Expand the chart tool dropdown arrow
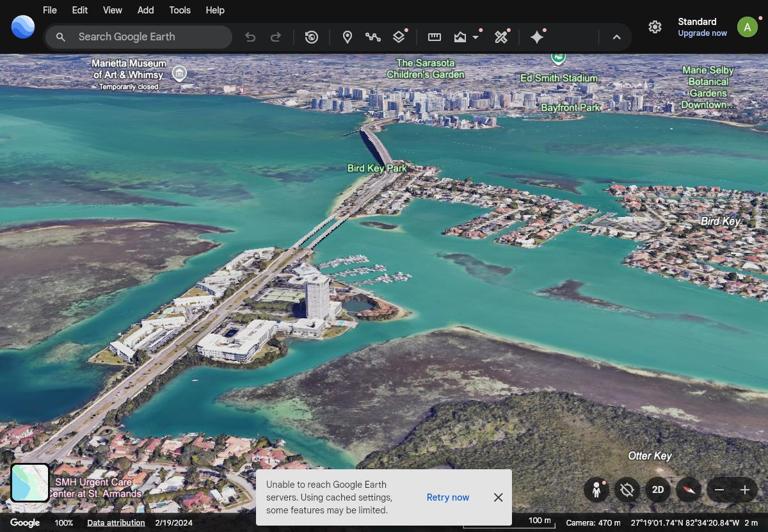 pyautogui.click(x=476, y=37)
